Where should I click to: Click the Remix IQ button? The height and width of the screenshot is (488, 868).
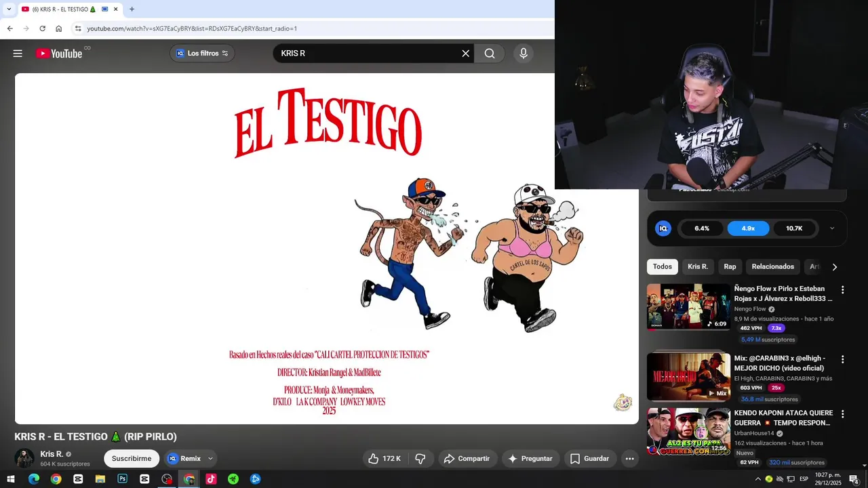[184, 459]
